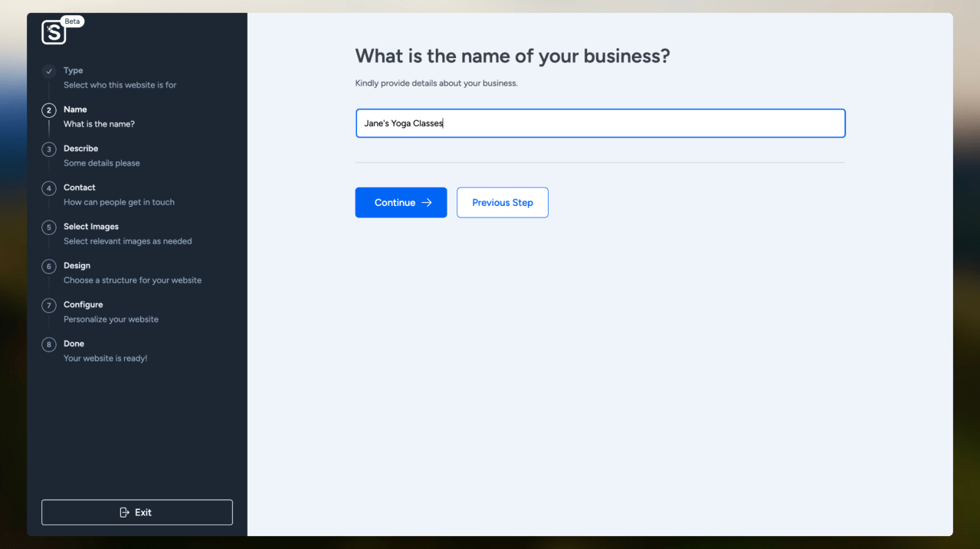980x549 pixels.
Task: Click the step 7 circle for Configure
Action: coord(49,306)
